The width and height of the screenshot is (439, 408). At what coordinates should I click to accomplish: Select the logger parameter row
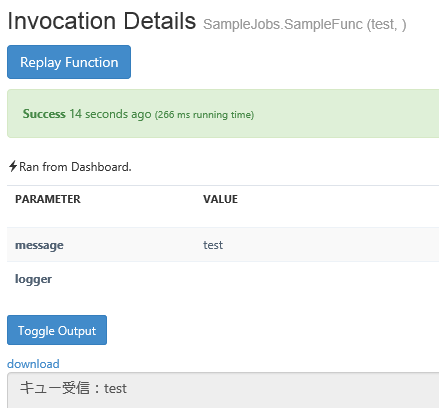223,279
